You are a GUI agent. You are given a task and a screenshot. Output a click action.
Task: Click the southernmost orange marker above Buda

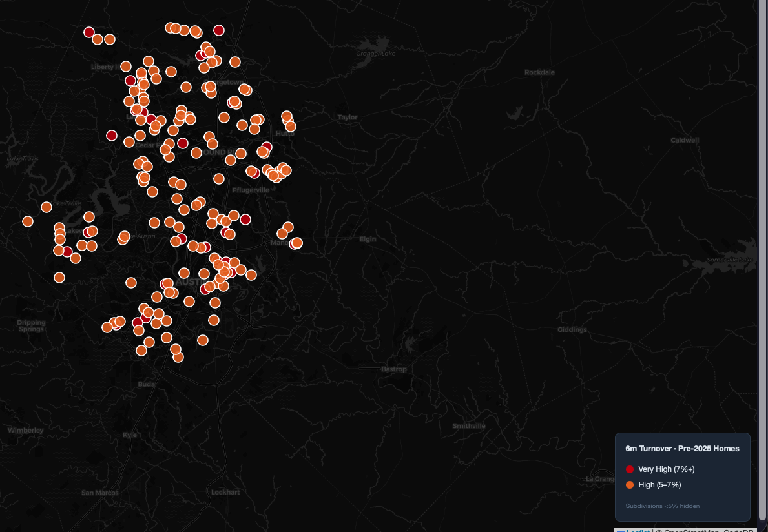(178, 357)
